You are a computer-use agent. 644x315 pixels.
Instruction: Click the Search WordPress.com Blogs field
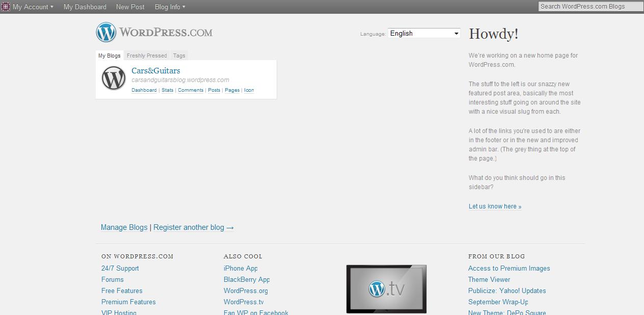[x=591, y=7]
